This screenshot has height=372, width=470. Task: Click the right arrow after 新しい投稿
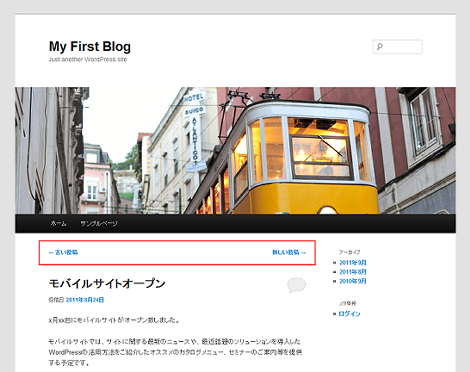303,253
